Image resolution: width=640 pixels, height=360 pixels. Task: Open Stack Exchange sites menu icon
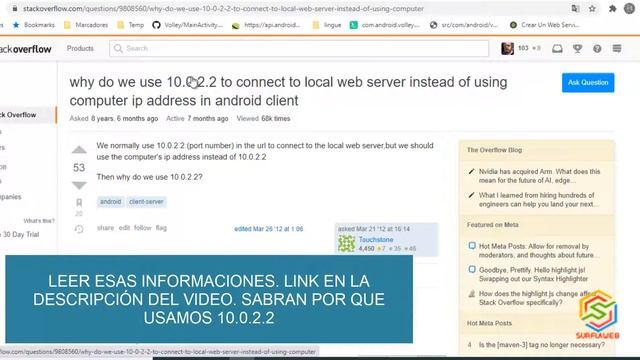(617, 49)
